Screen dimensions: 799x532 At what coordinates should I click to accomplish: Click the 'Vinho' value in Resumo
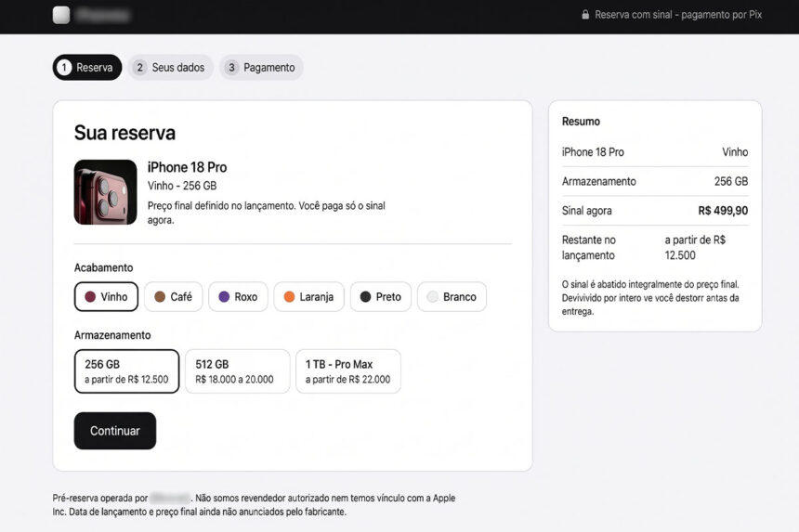735,152
